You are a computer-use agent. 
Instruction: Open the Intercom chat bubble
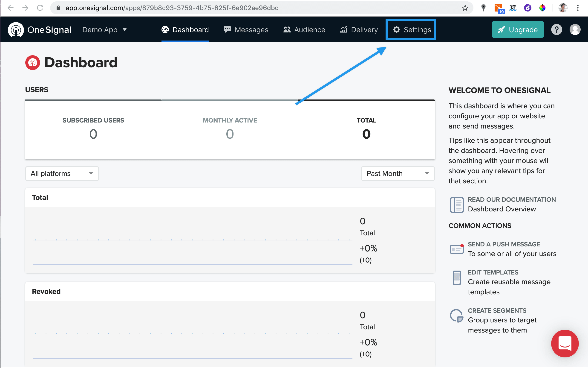pos(565,343)
